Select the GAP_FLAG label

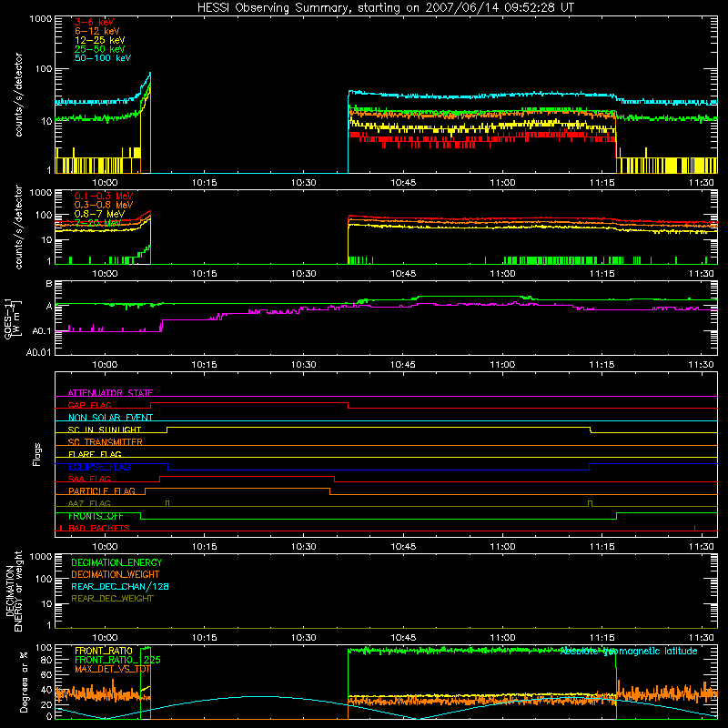(x=89, y=405)
